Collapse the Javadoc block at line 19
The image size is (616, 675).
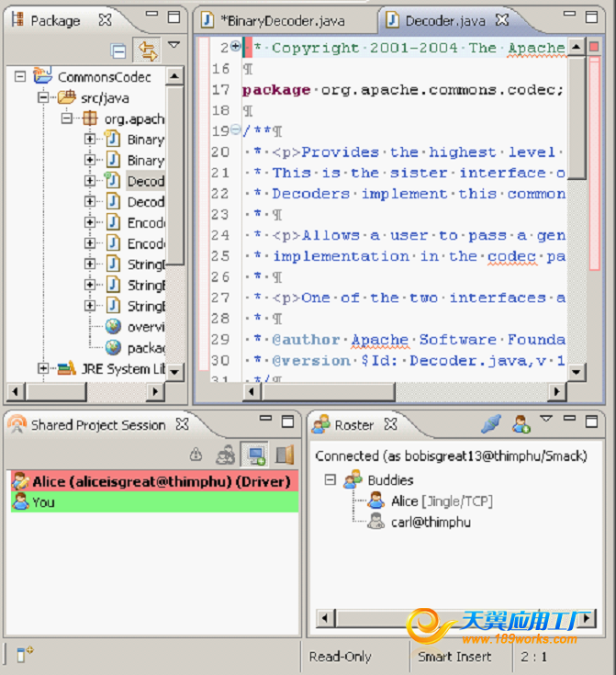coord(235,129)
